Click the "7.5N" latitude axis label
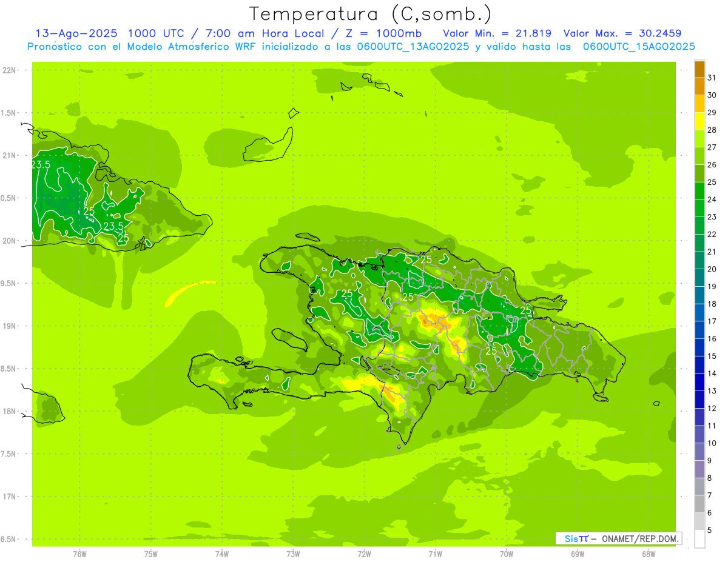728x562 pixels. click(9, 454)
